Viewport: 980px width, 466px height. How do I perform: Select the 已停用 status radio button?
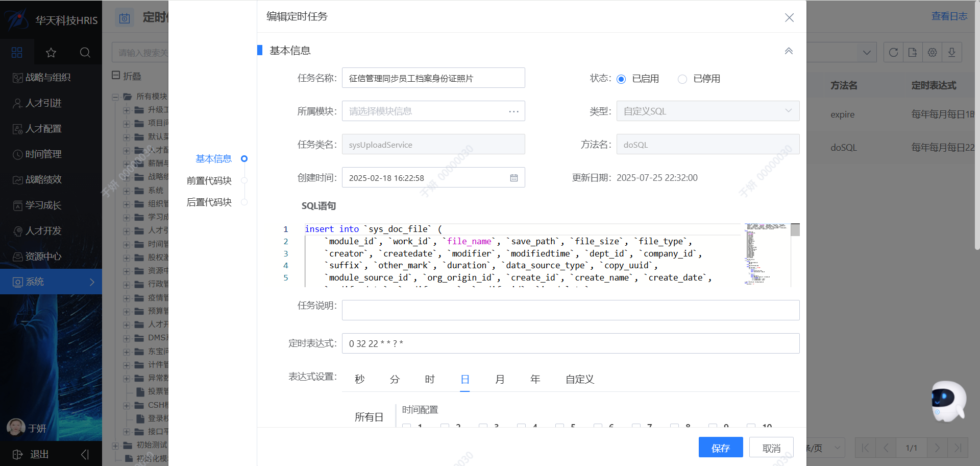[682, 79]
